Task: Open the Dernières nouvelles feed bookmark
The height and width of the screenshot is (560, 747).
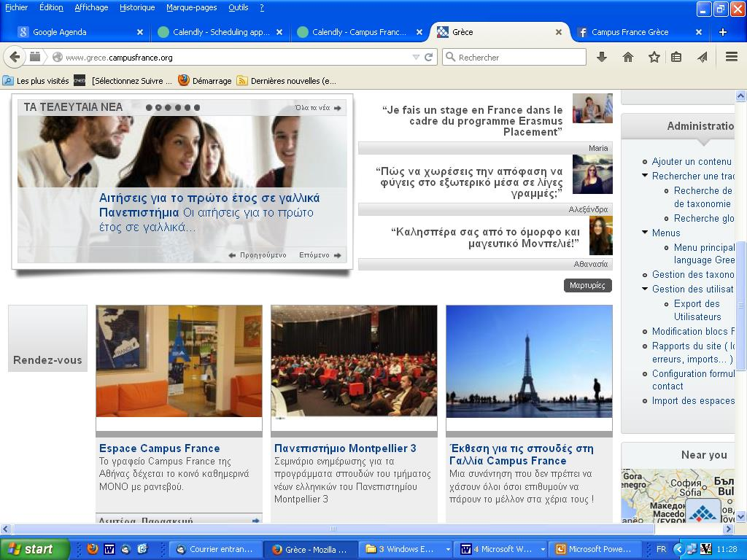Action: click(287, 81)
